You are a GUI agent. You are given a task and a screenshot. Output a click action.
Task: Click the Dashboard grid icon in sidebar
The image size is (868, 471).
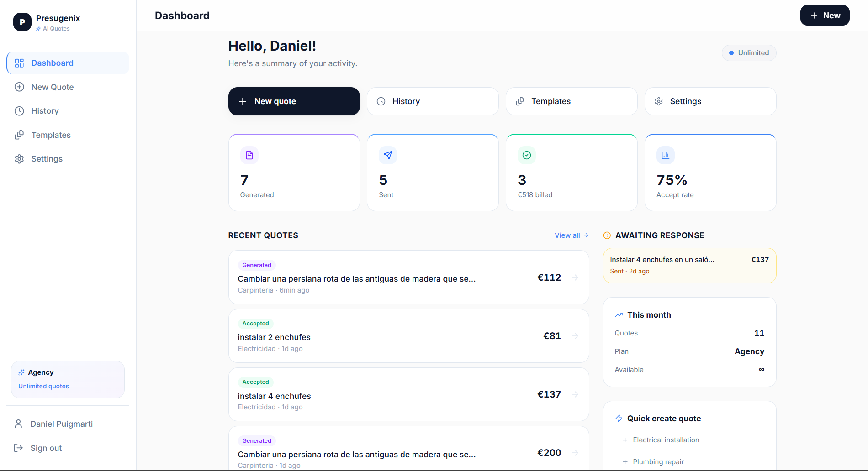19,63
